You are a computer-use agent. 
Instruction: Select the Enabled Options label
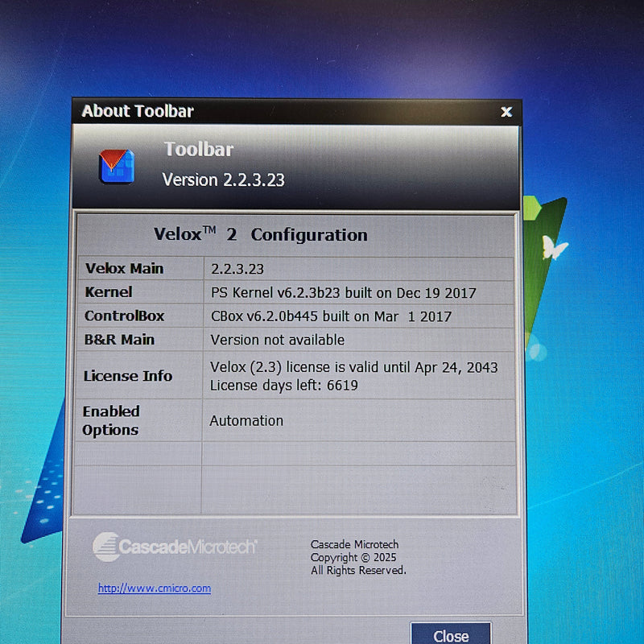coord(111,420)
